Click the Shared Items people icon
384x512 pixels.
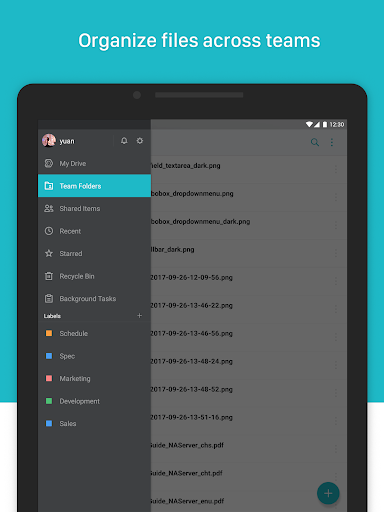(49, 208)
